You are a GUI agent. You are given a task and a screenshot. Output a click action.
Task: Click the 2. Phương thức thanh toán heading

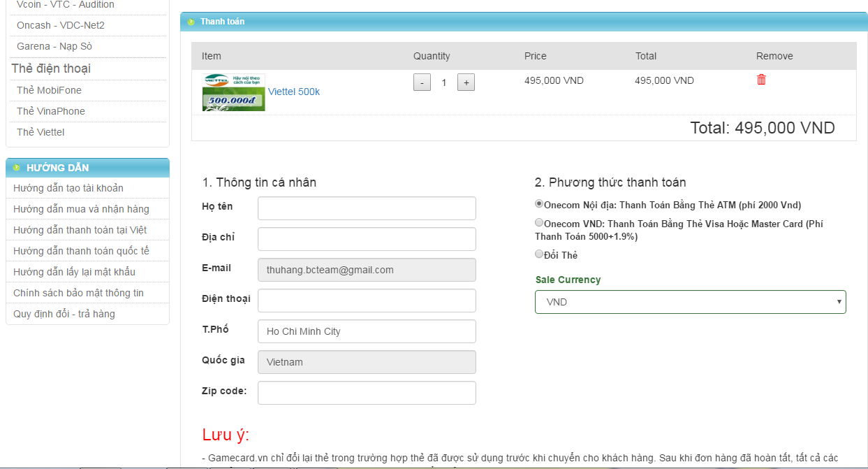(x=610, y=182)
